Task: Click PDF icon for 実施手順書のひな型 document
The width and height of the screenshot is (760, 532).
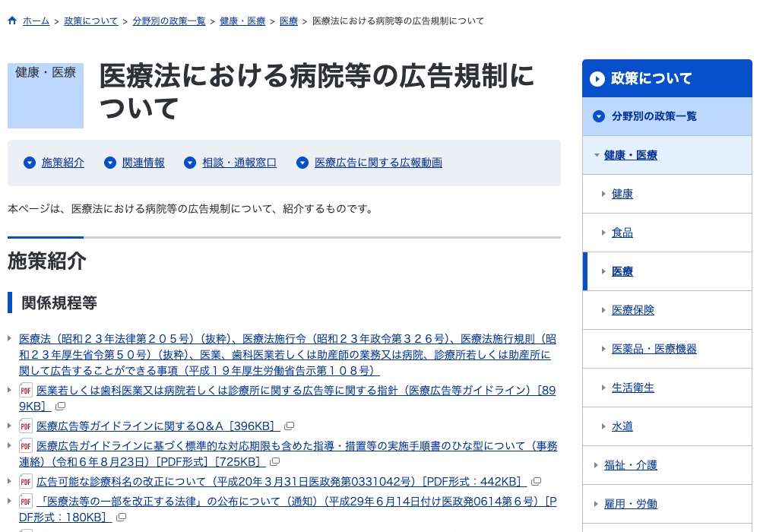Action: click(26, 445)
